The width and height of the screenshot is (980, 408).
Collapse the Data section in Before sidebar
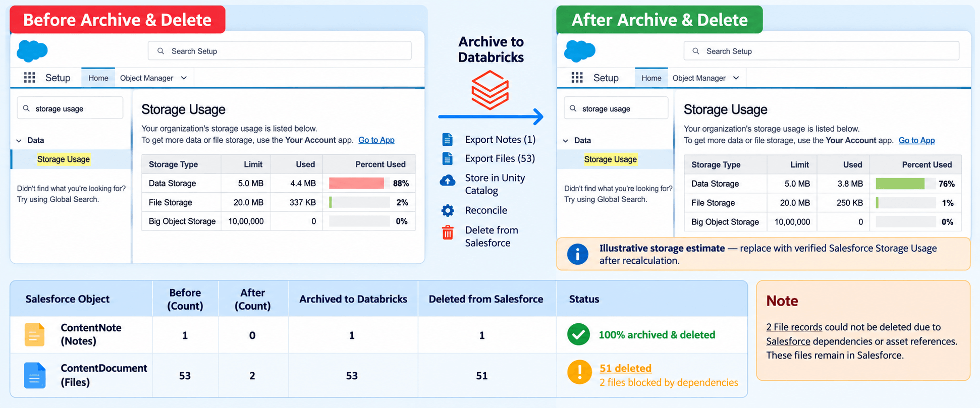[19, 141]
